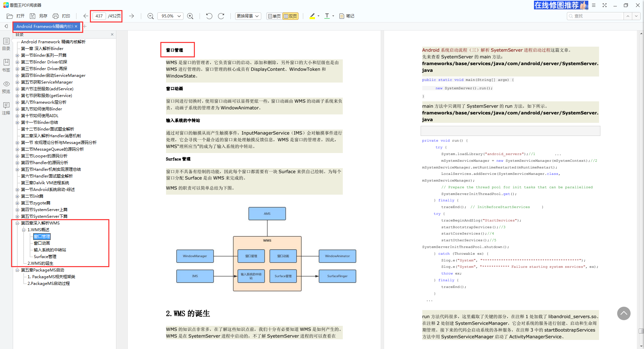Image resolution: width=644 pixels, height=349 pixels.
Task: Toggle fullscreen mode icon
Action: tap(604, 5)
